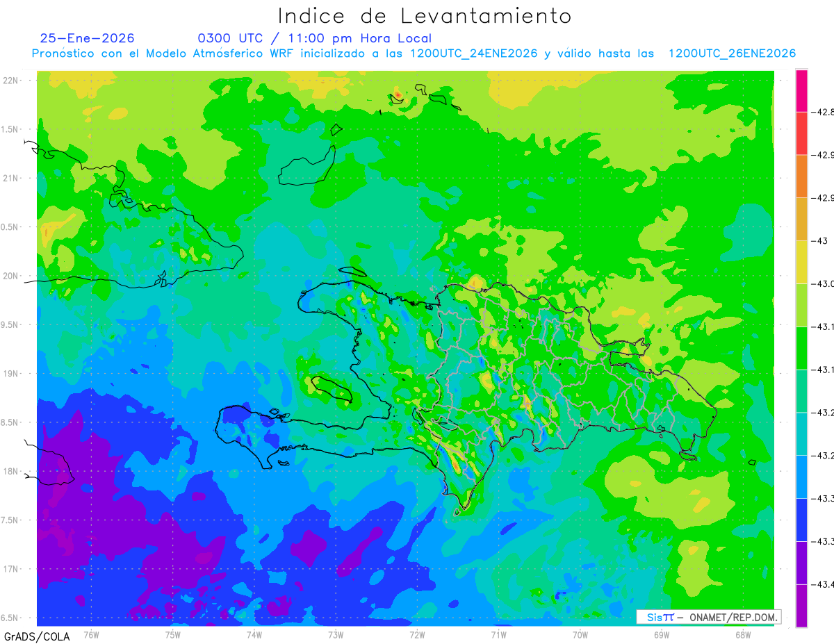
Task: Click the date "25-Ene-2026"
Action: [88, 38]
